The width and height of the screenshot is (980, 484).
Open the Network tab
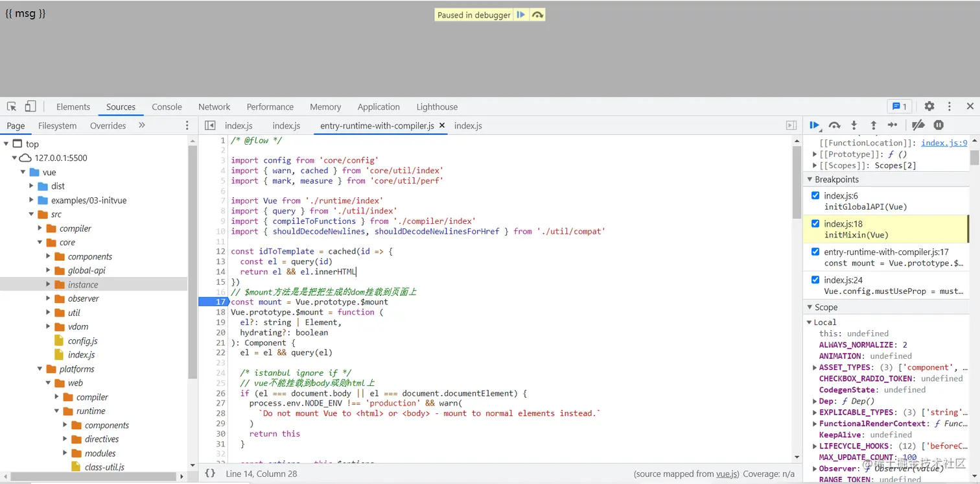pos(214,107)
